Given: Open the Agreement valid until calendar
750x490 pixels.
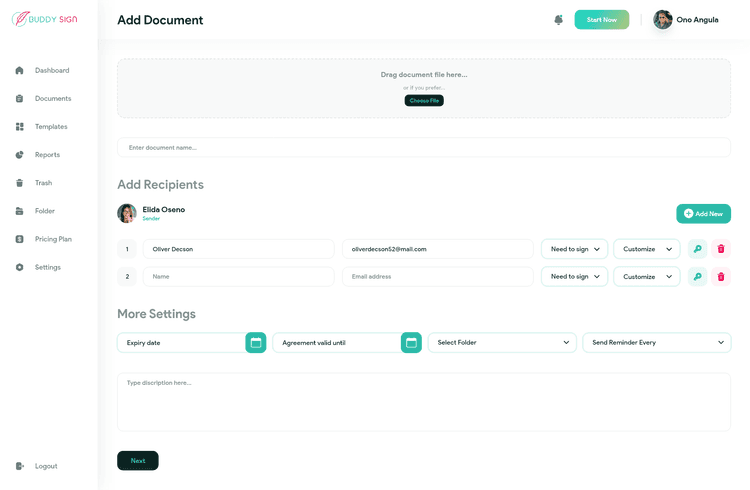Looking at the screenshot, I should pos(411,343).
